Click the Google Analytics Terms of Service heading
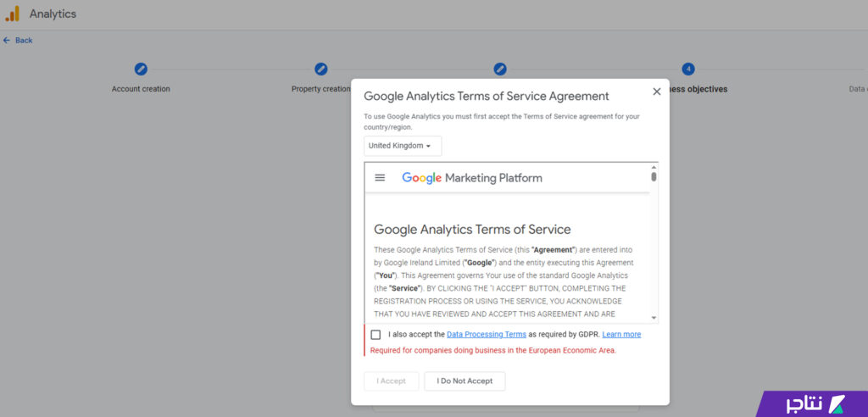 472,230
